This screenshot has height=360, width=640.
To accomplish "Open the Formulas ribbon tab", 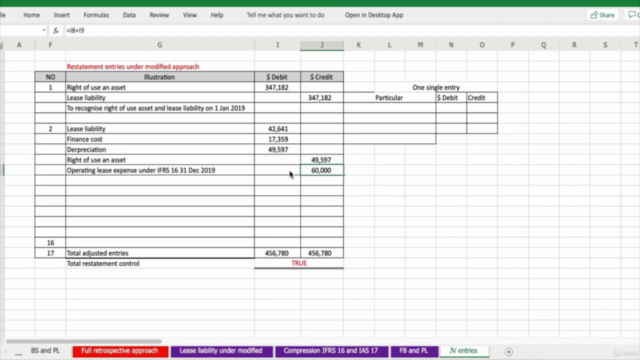I will pos(96,15).
